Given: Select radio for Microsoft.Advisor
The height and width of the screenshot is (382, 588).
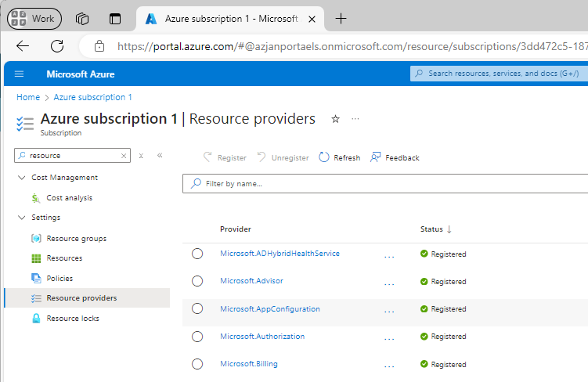Looking at the screenshot, I should point(197,281).
